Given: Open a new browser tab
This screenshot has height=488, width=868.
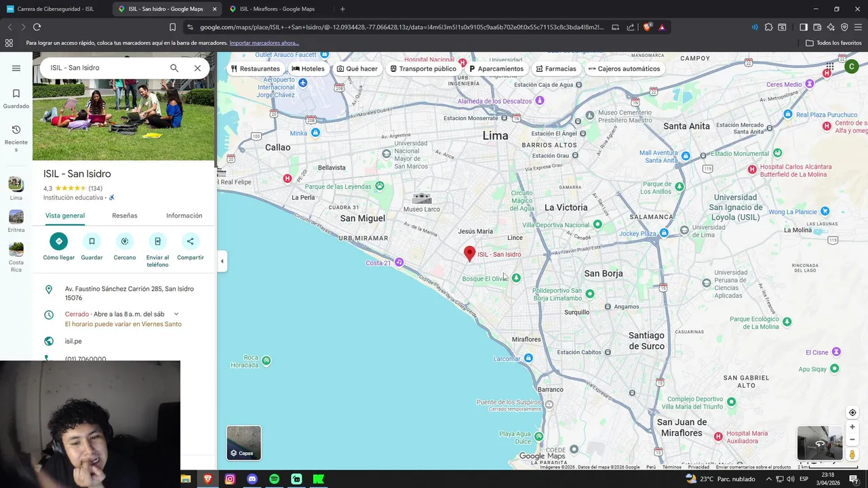Looking at the screenshot, I should [342, 9].
